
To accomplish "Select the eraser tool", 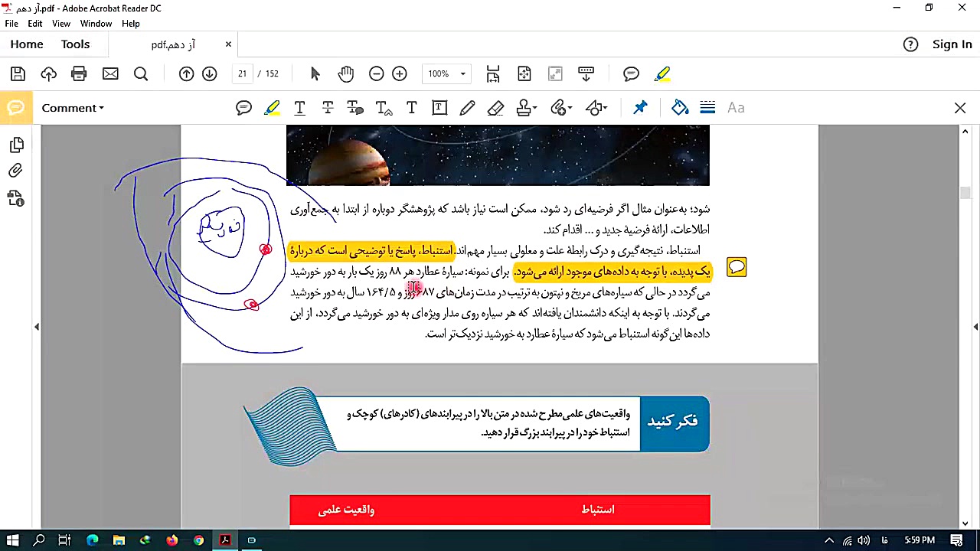I will coord(495,107).
